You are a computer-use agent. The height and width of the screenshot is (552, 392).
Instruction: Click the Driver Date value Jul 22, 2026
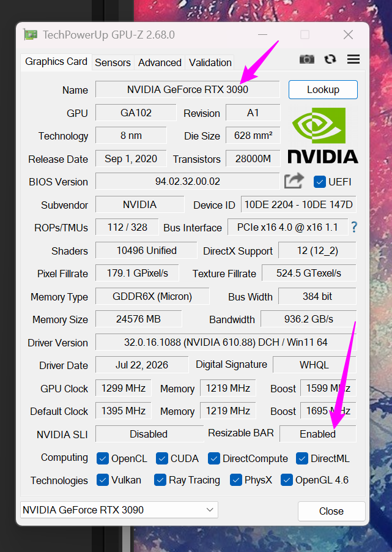(142, 365)
